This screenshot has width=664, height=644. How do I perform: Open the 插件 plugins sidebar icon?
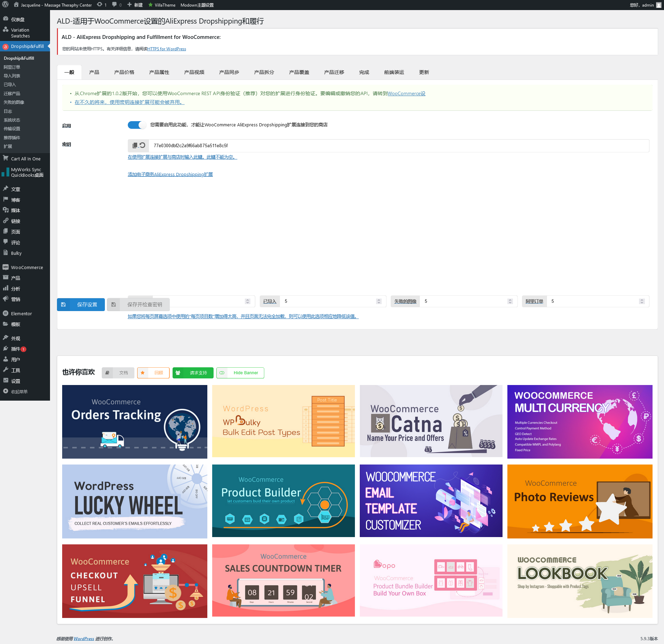pyautogui.click(x=6, y=349)
